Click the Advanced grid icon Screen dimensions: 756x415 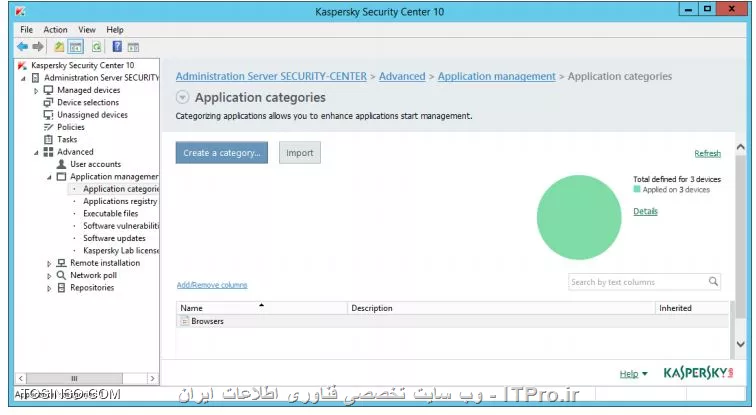click(48, 152)
